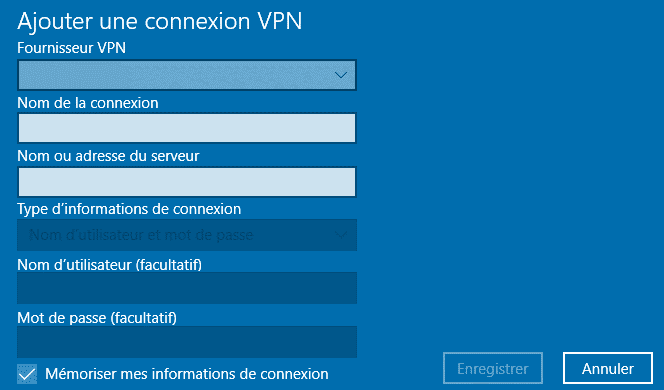664x390 pixels.
Task: Click the 'Mot de passe (facultatif)' label
Action: [97, 318]
